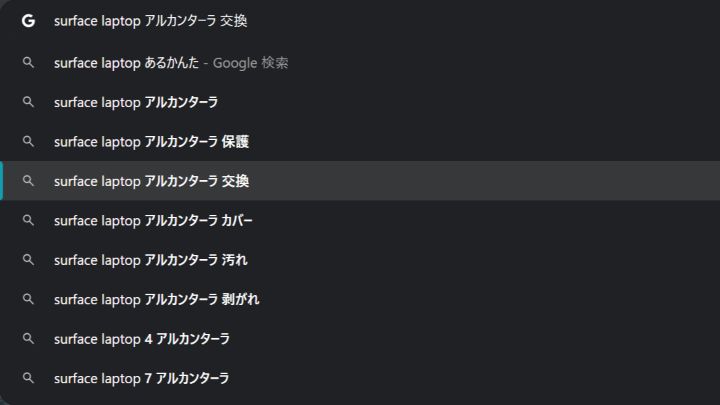
Task: Click the magnifier icon beside 'アルカンターラ 剥がれ'
Action: (x=28, y=299)
